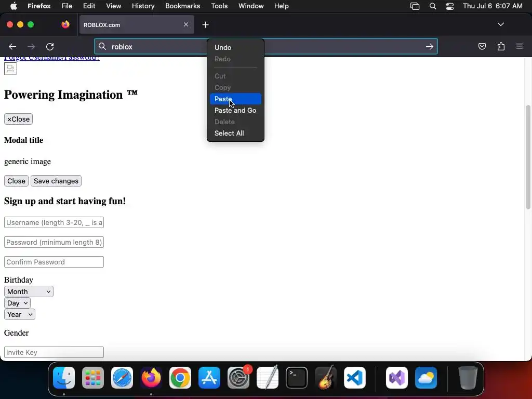
Task: Click the Firefox app menu in the menu bar
Action: pos(39,6)
